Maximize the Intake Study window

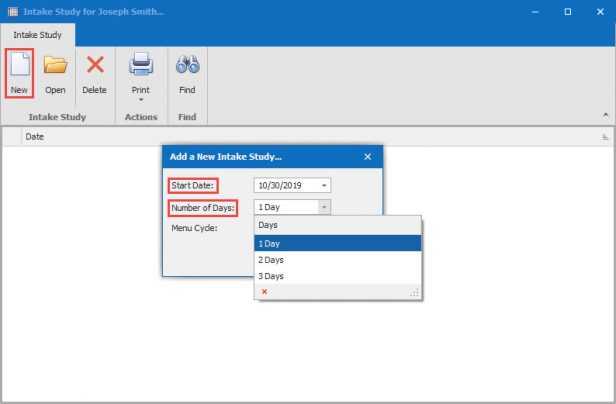[568, 11]
